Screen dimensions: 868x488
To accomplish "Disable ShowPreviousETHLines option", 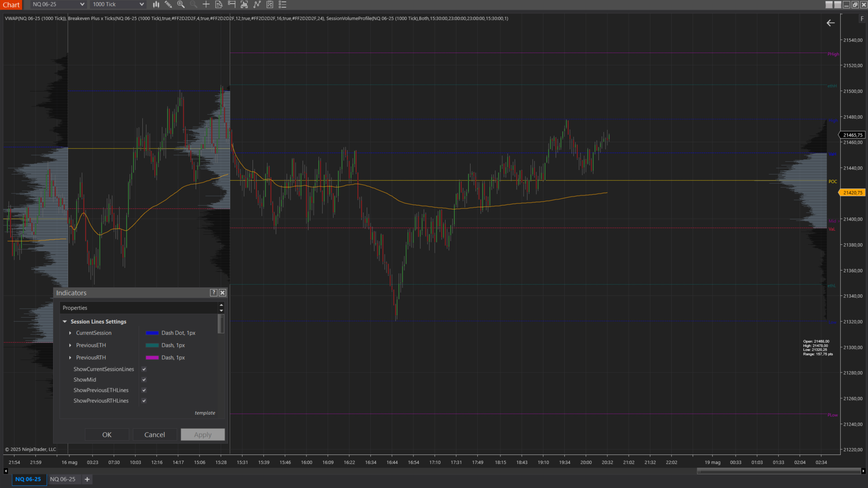I will coord(143,390).
